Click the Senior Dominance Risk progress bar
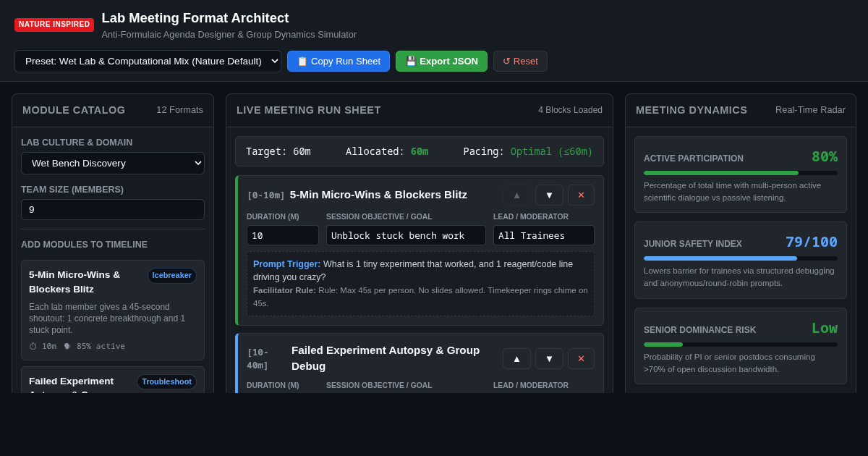Viewport: 868px width, 456px height. pos(741,345)
